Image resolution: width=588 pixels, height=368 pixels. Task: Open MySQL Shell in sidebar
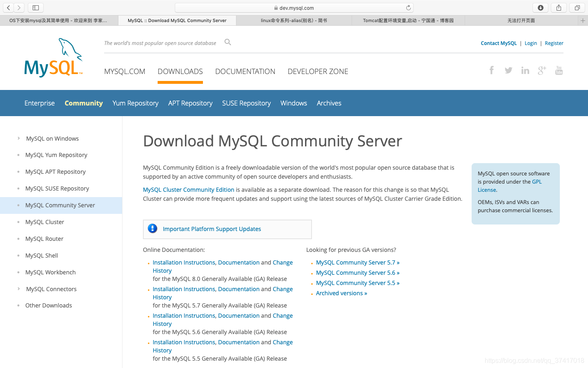pyautogui.click(x=42, y=256)
